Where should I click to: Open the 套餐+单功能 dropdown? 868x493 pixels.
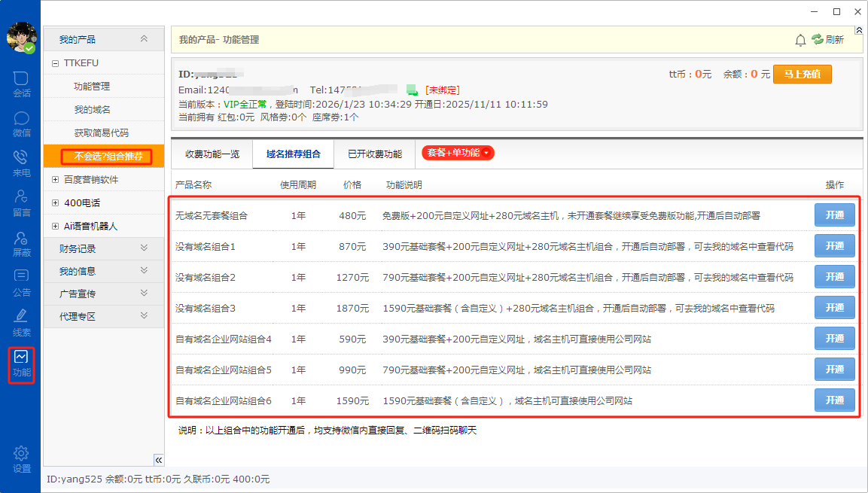[x=458, y=153]
